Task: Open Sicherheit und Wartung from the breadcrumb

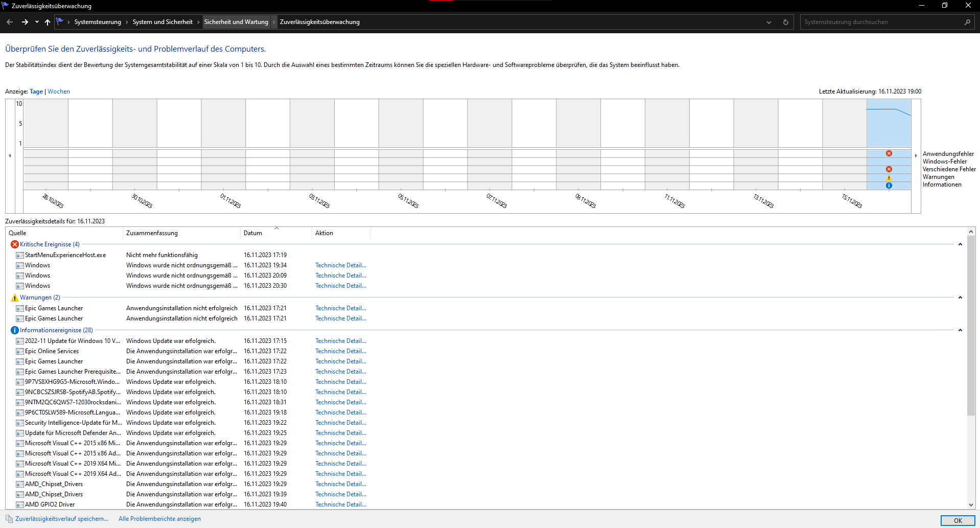Action: coord(236,21)
